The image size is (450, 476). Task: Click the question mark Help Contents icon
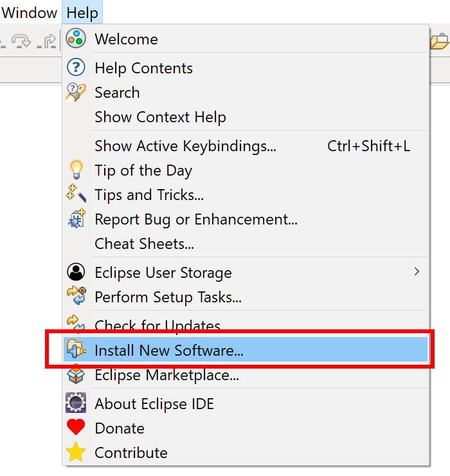(76, 67)
